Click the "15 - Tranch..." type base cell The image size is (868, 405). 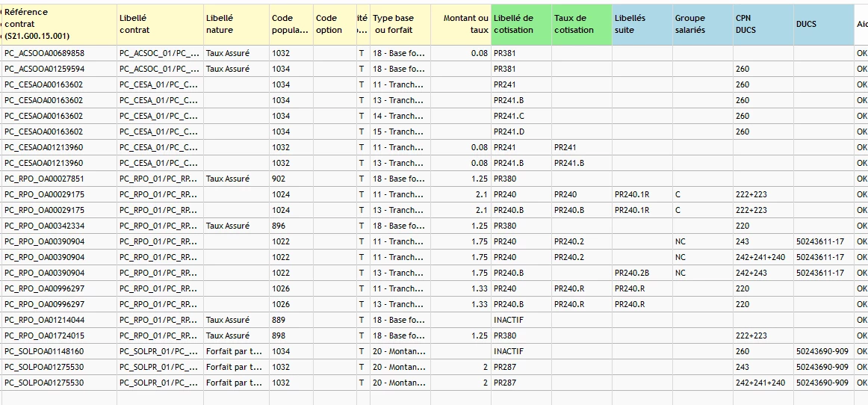click(x=398, y=132)
